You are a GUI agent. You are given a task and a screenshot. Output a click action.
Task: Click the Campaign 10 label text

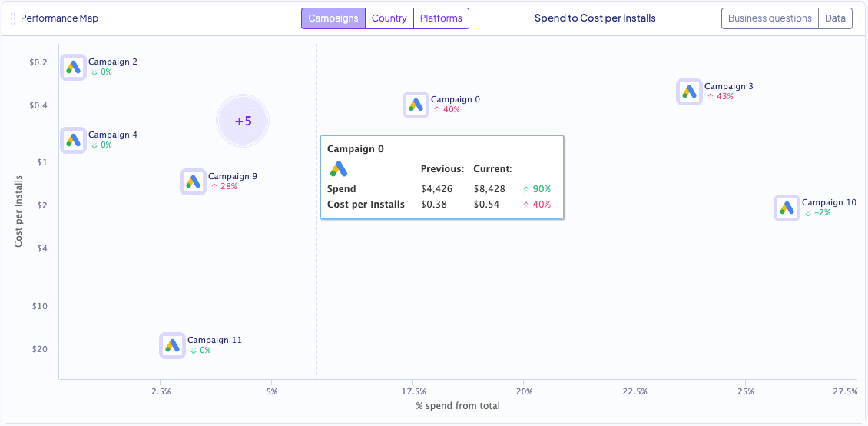829,203
